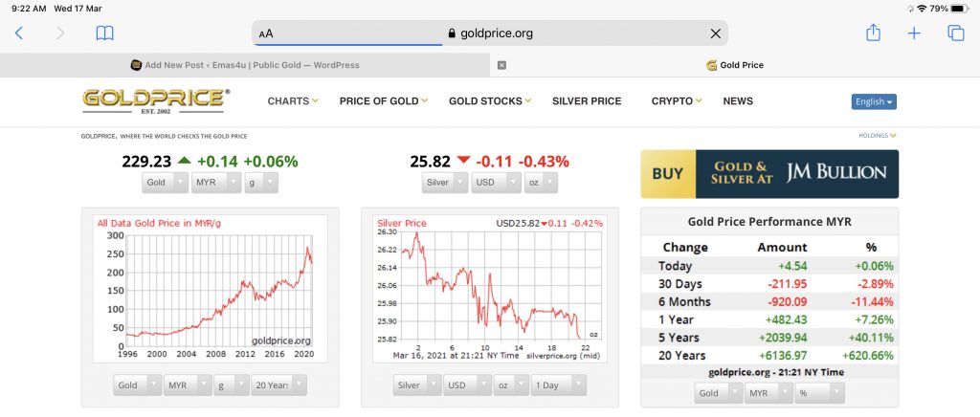Expand the Holdings section

click(878, 136)
